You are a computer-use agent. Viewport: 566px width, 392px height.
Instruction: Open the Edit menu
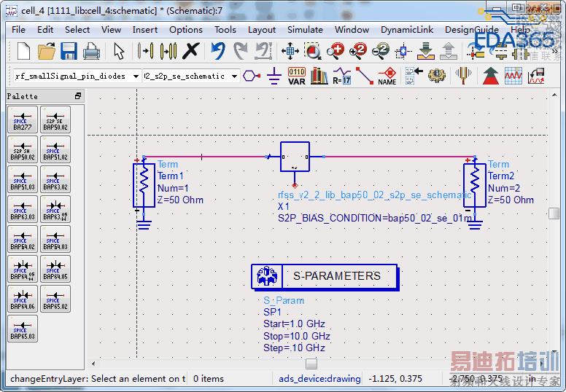pyautogui.click(x=45, y=30)
